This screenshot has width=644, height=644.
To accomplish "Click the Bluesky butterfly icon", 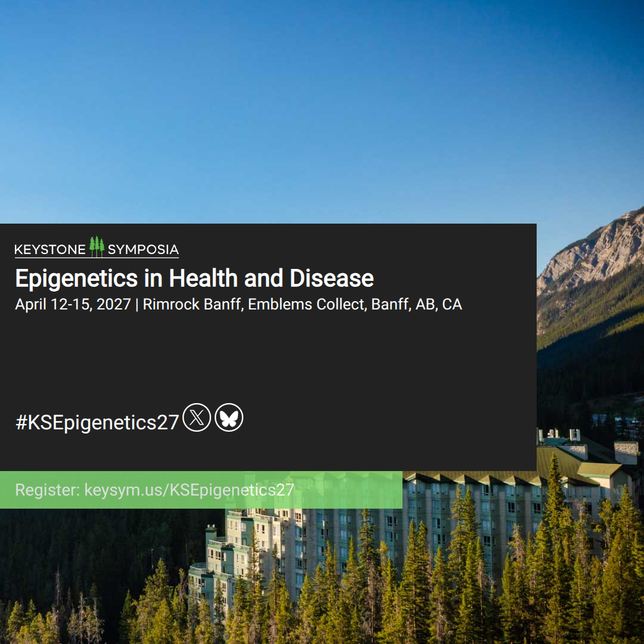I will (229, 417).
